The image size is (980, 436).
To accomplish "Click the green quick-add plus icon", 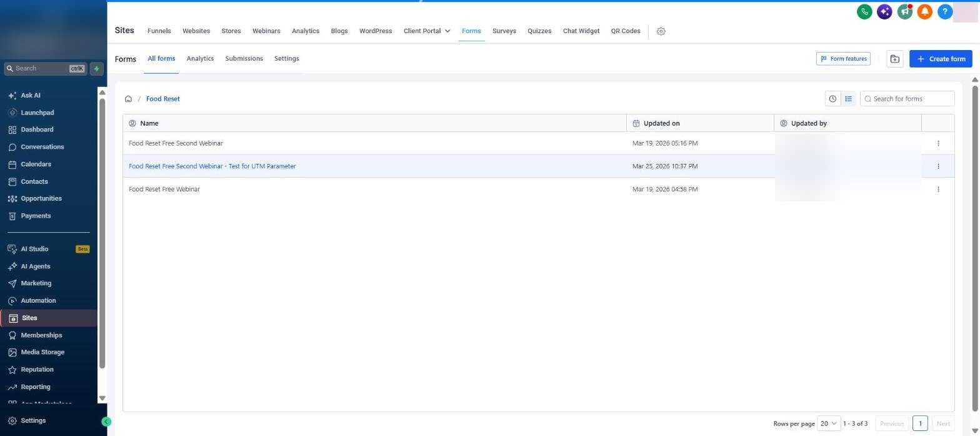I will [x=97, y=69].
